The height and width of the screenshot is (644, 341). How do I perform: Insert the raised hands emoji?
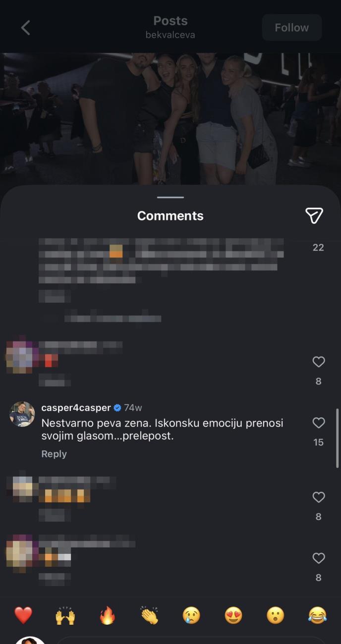[65, 615]
